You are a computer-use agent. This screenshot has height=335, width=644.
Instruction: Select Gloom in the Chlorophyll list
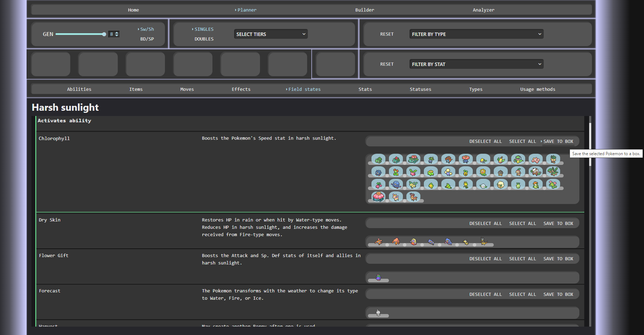[x=448, y=160]
